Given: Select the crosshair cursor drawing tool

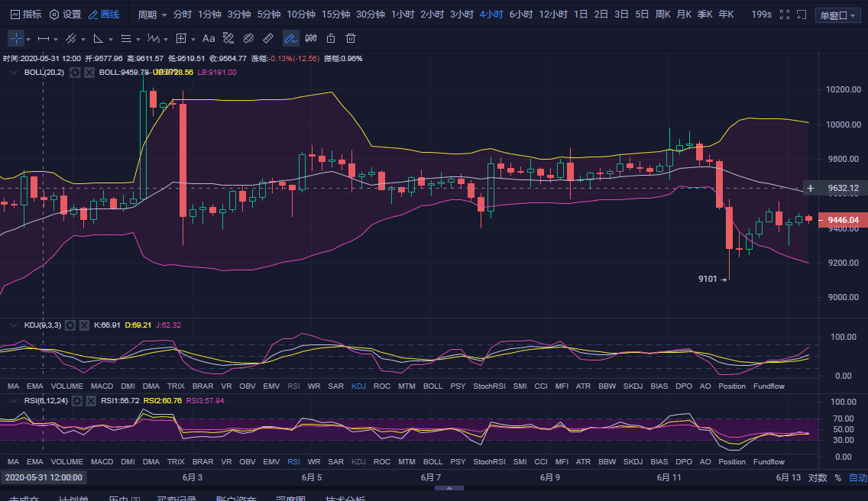Looking at the screenshot, I should [x=16, y=38].
